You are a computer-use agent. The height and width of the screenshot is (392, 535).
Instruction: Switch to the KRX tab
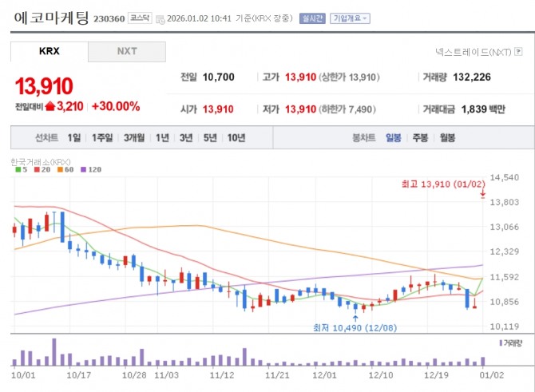tap(50, 52)
